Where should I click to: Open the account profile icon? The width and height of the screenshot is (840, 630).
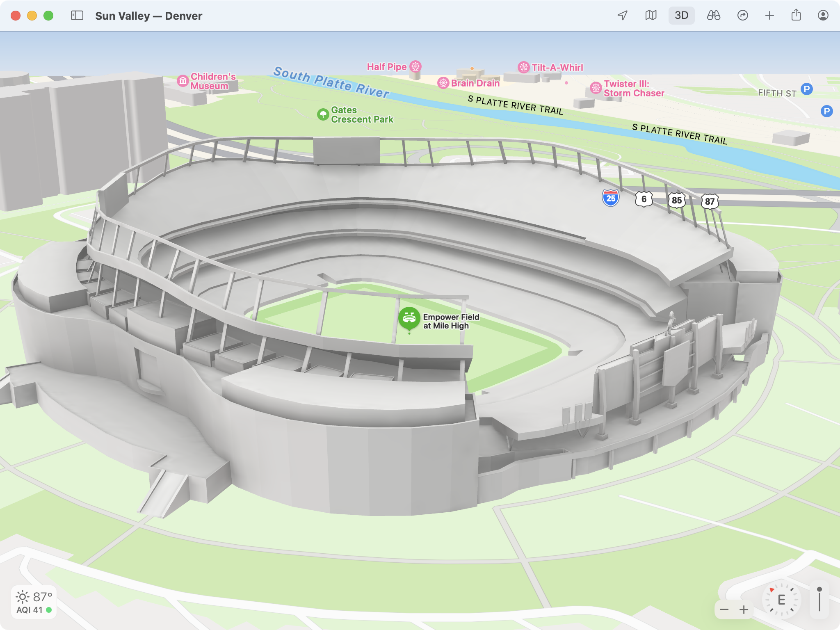point(822,16)
